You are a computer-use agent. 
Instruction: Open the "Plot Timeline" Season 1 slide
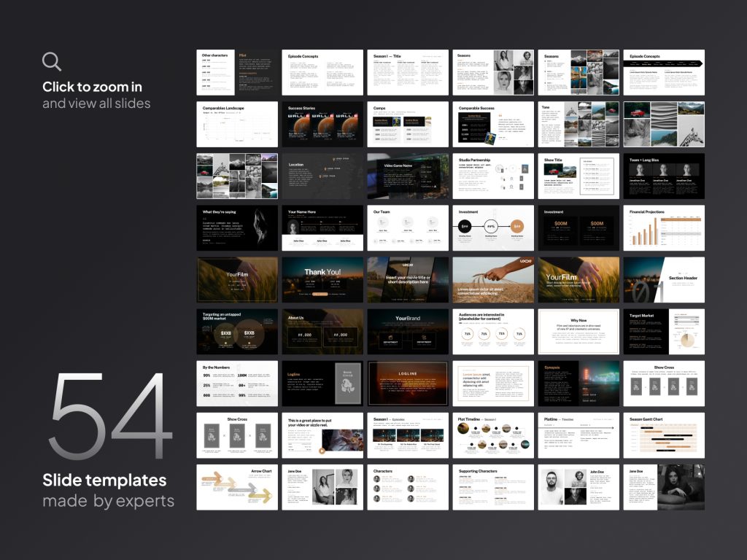point(493,435)
